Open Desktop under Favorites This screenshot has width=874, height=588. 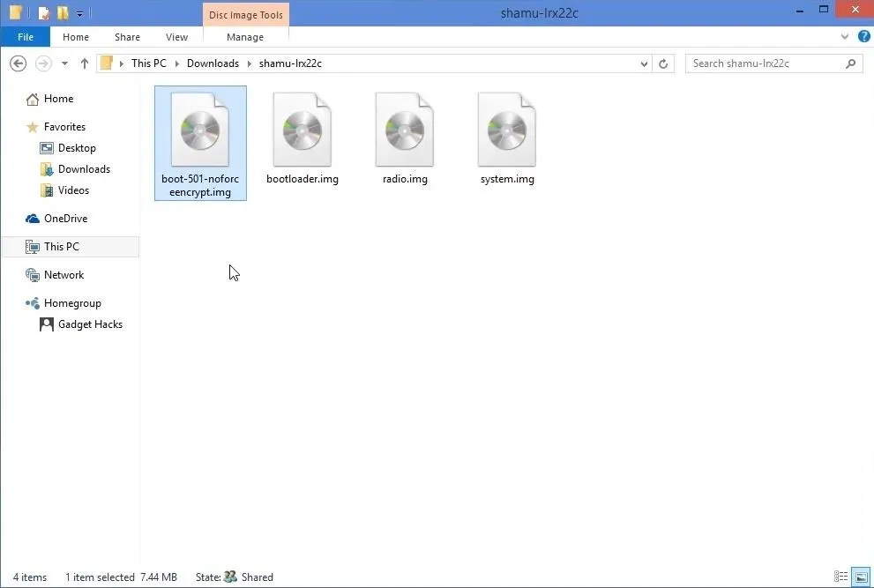click(77, 148)
